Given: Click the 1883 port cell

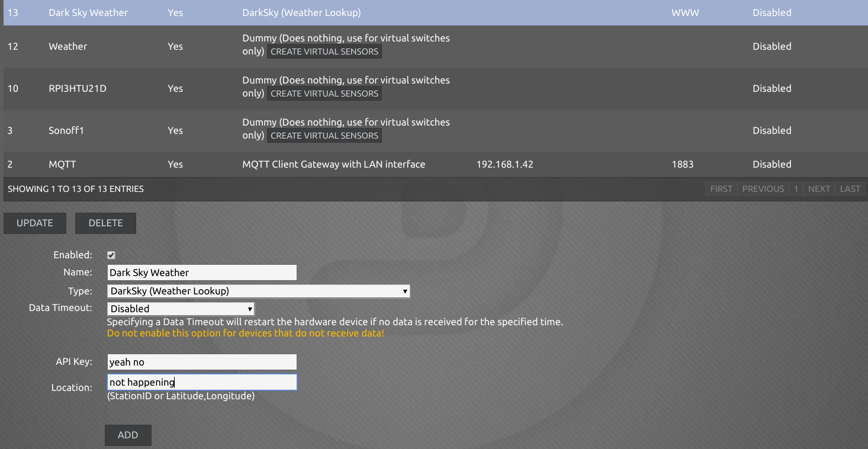Looking at the screenshot, I should coord(683,164).
